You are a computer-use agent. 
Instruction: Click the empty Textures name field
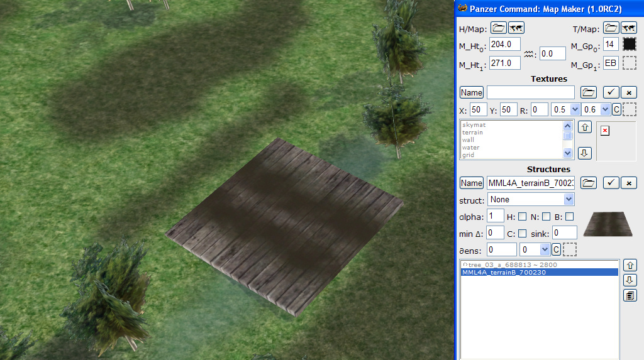click(x=531, y=92)
